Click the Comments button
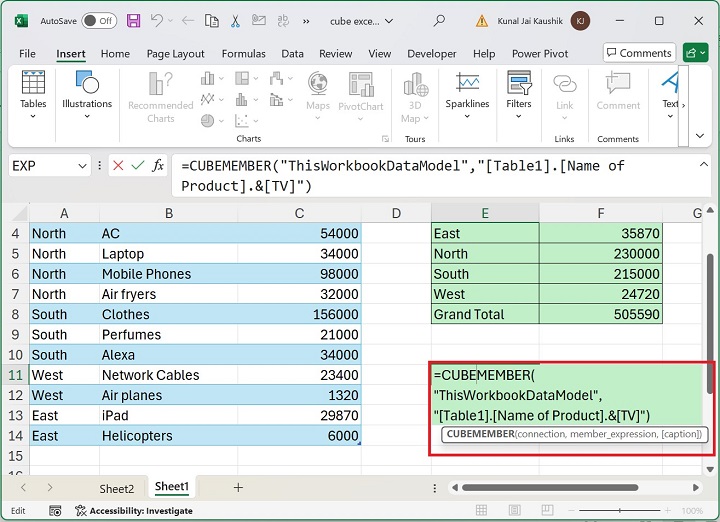The width and height of the screenshot is (720, 522). tap(638, 53)
